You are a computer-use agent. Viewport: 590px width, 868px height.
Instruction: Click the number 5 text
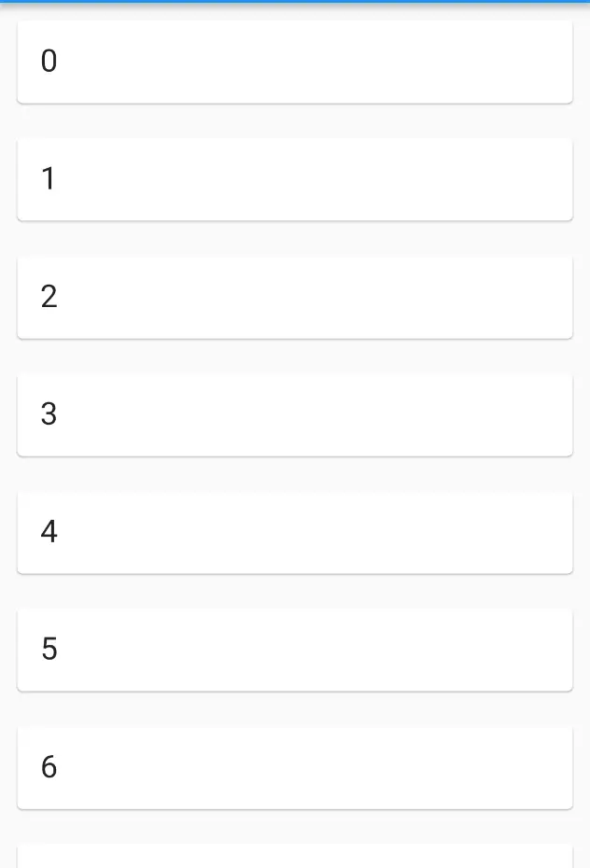[x=49, y=649]
